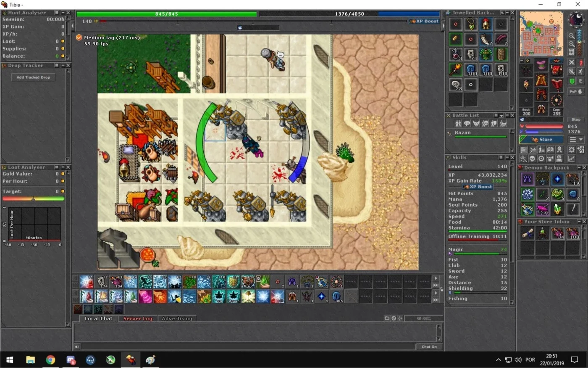
Task: Open Battle List sort dropdown arrow
Action: pyautogui.click(x=501, y=116)
